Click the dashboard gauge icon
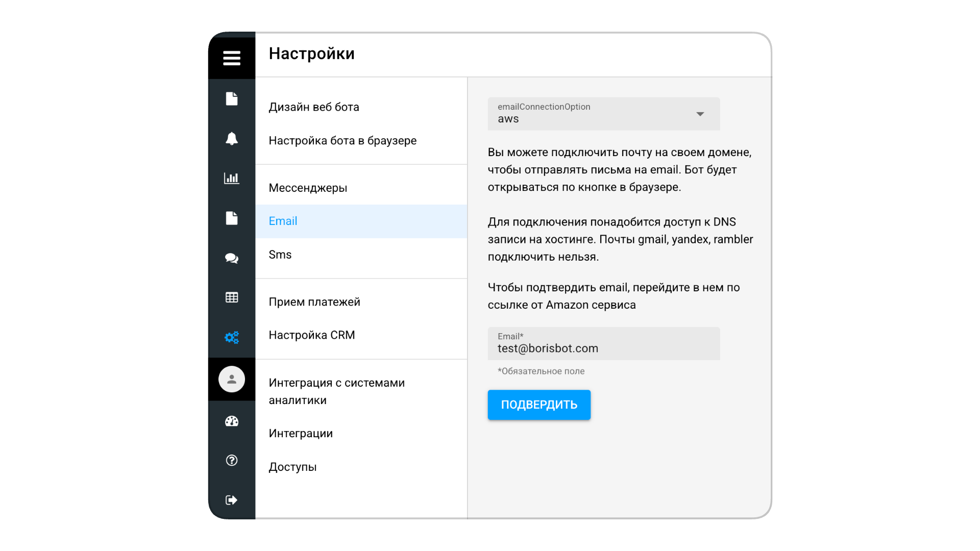 (231, 421)
